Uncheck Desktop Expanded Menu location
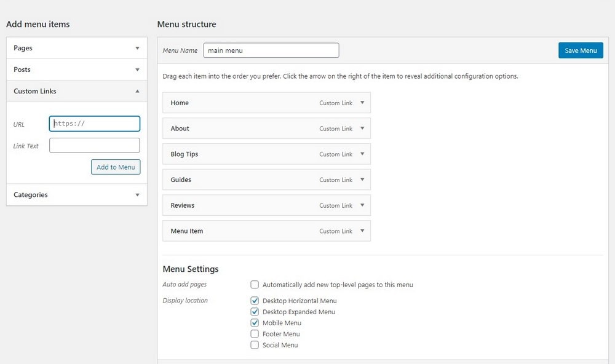This screenshot has height=364, width=615. click(255, 312)
